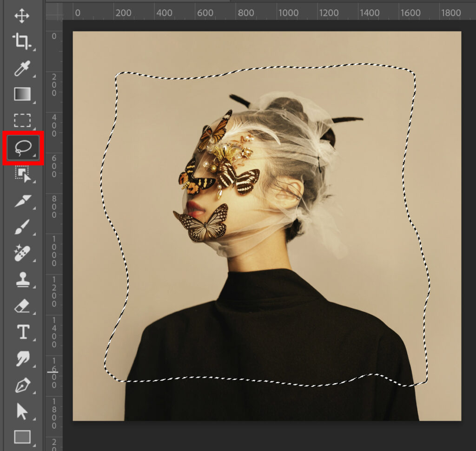
Task: Choose the Spot Healing Brush tool
Action: pos(22,254)
